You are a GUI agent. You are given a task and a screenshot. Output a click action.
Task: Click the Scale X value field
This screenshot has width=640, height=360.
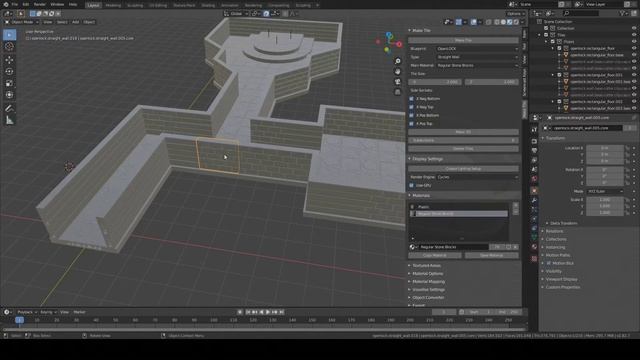click(605, 200)
